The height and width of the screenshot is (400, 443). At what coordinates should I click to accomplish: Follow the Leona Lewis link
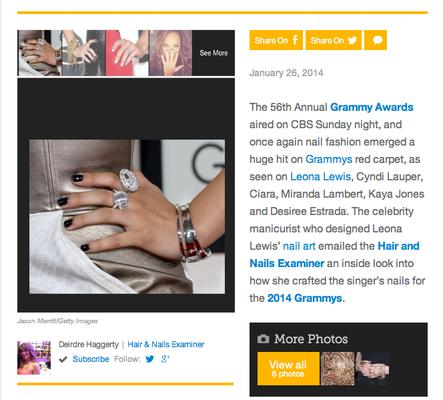tap(320, 176)
